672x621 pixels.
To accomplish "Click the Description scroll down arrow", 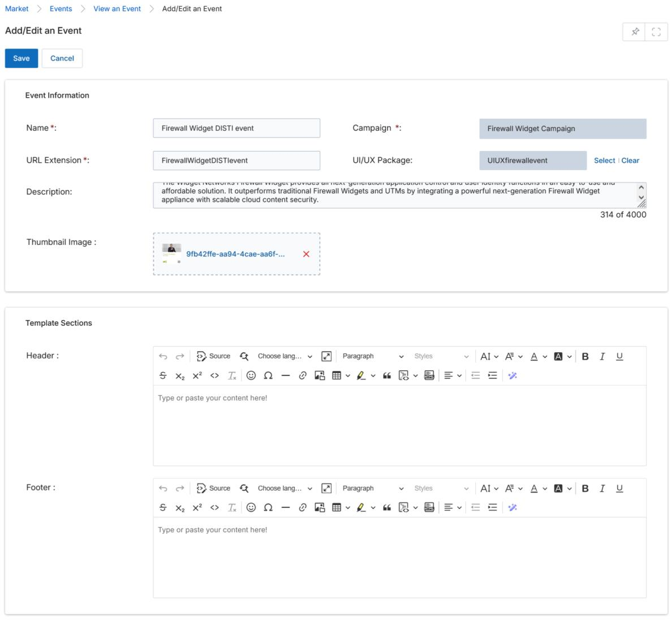I will point(641,197).
